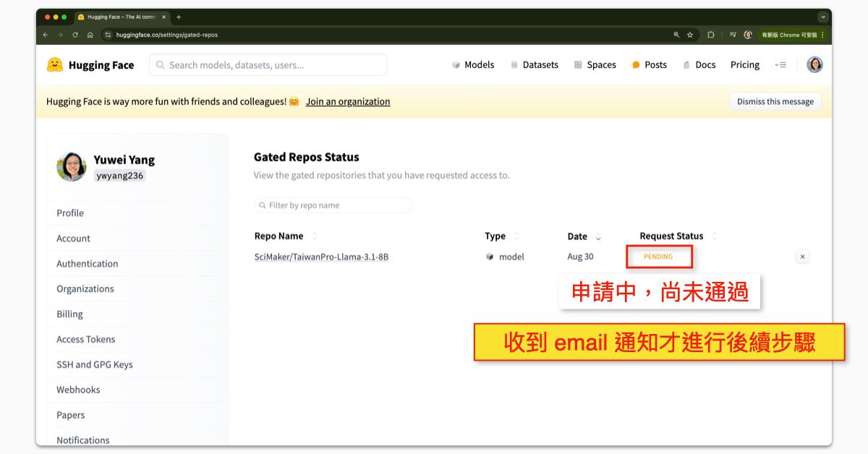Dismiss this message banner
The image size is (868, 454).
click(x=775, y=102)
